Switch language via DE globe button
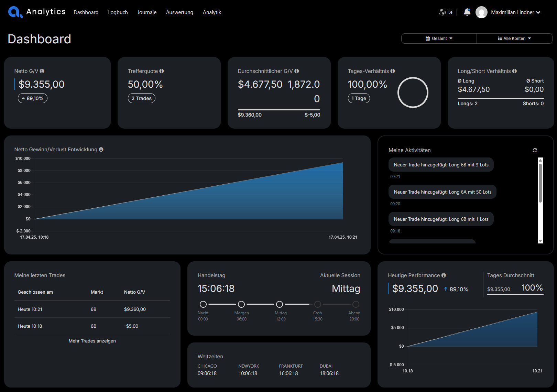This screenshot has height=392, width=557. tap(446, 12)
